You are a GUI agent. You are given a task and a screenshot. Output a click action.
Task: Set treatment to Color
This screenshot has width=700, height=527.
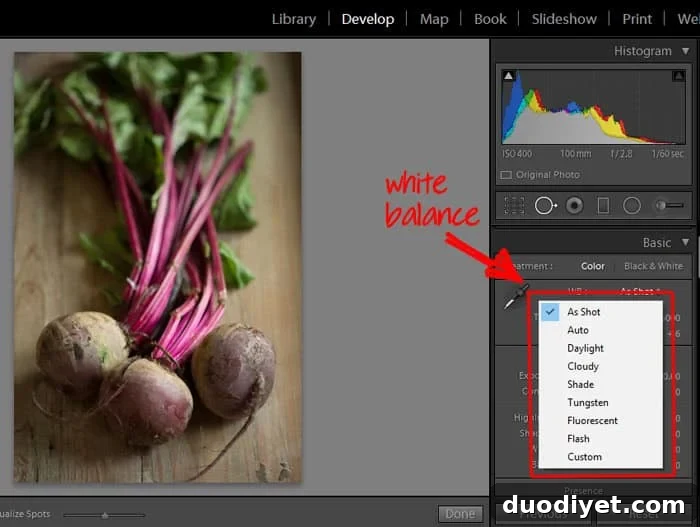pyautogui.click(x=592, y=266)
